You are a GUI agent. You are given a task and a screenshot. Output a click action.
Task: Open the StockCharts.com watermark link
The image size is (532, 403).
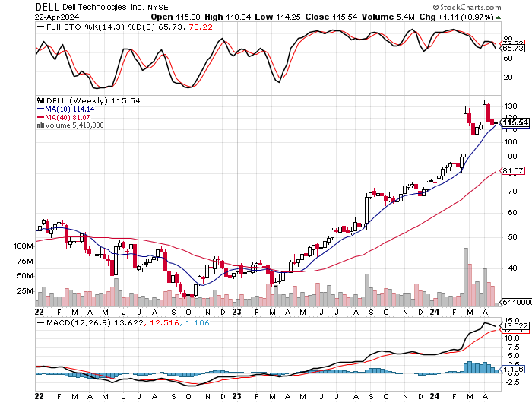467,7
